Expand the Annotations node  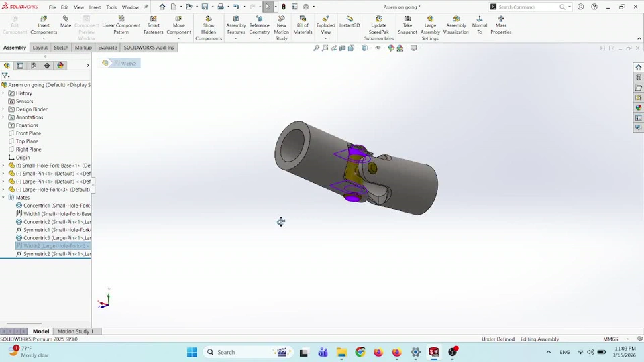click(3, 117)
